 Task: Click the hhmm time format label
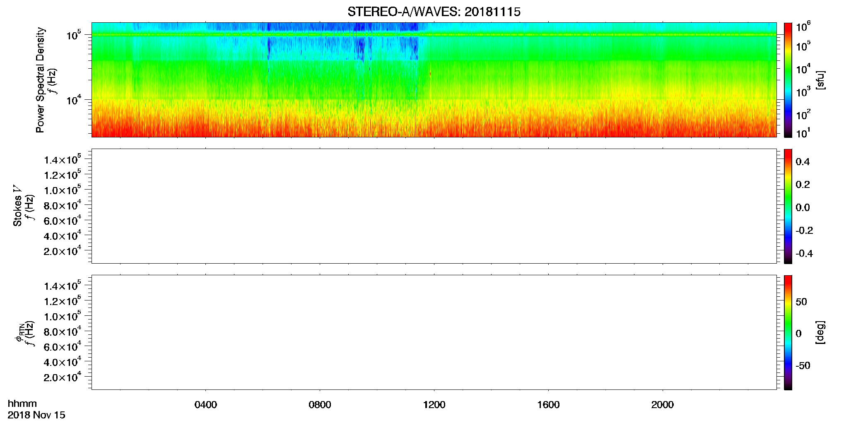[22, 404]
